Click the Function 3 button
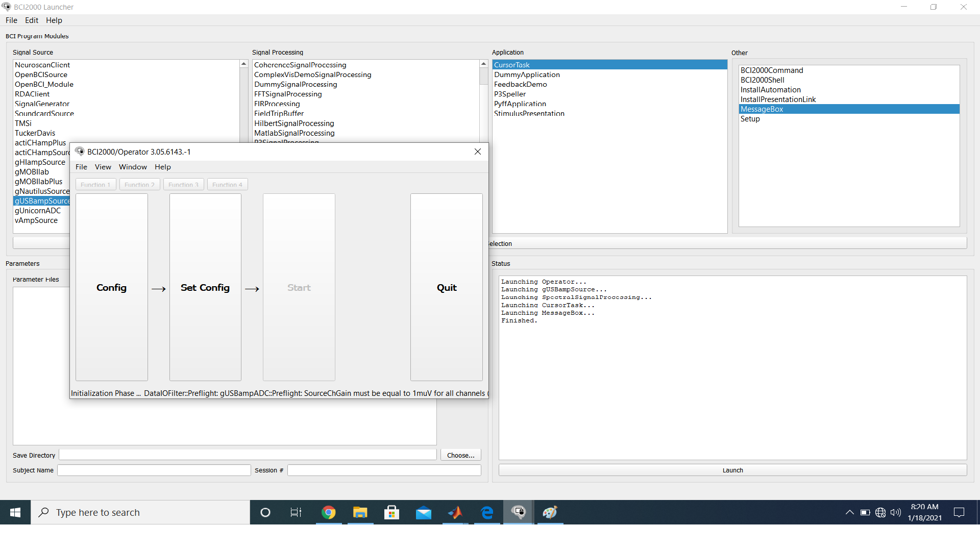This screenshot has width=980, height=551. [x=184, y=184]
